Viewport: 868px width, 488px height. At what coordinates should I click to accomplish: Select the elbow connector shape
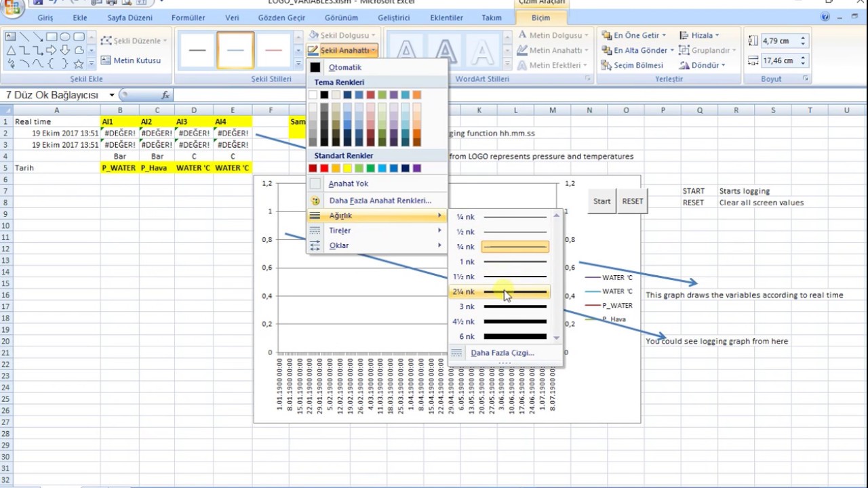coord(24,50)
